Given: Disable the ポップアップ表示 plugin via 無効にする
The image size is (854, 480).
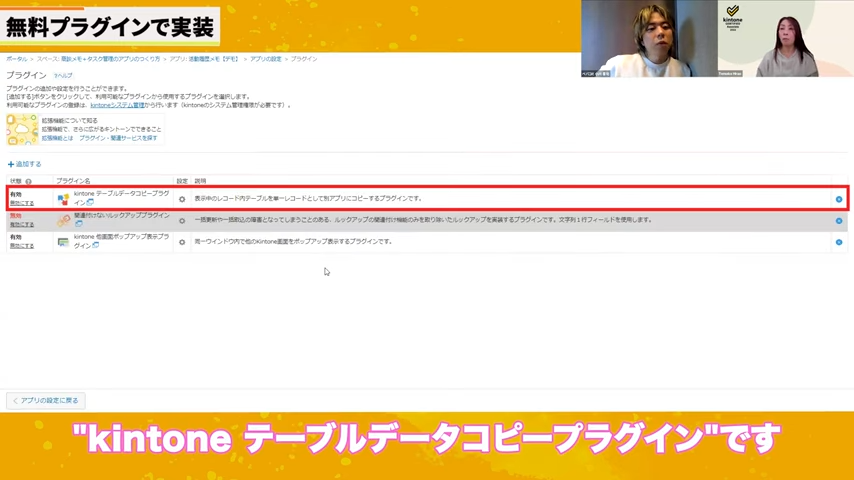Looking at the screenshot, I should tap(22, 246).
